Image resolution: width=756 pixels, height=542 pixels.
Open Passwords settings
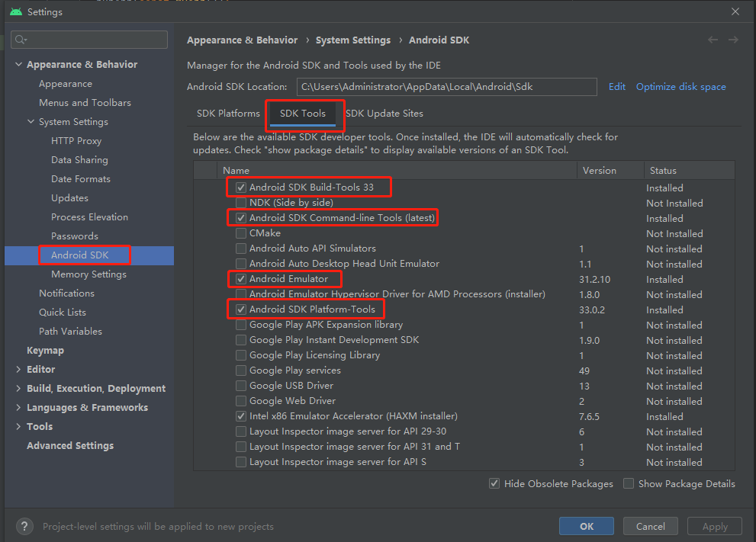(75, 236)
